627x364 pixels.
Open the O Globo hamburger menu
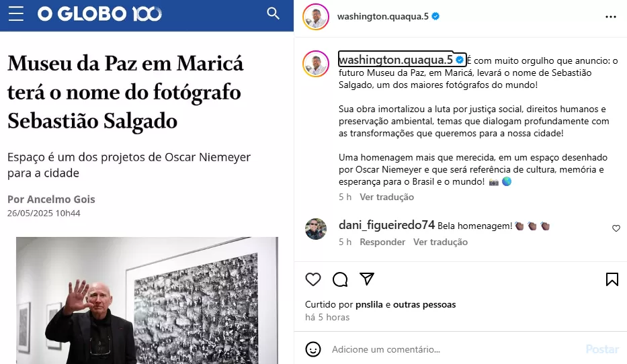click(16, 13)
